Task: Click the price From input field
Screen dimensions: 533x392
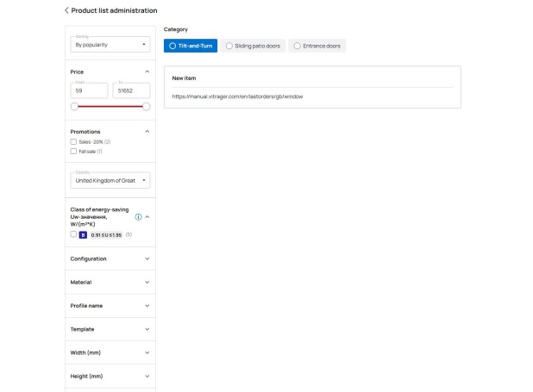Action: [x=89, y=90]
